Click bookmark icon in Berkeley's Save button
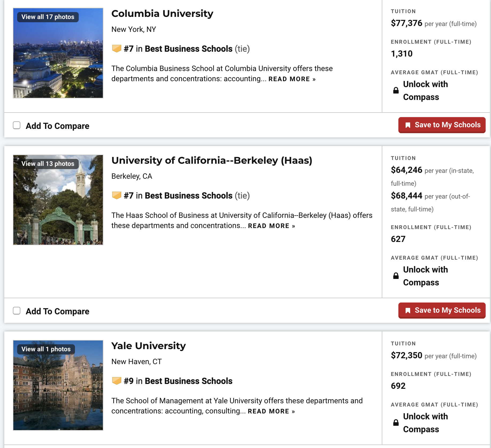 pyautogui.click(x=408, y=311)
